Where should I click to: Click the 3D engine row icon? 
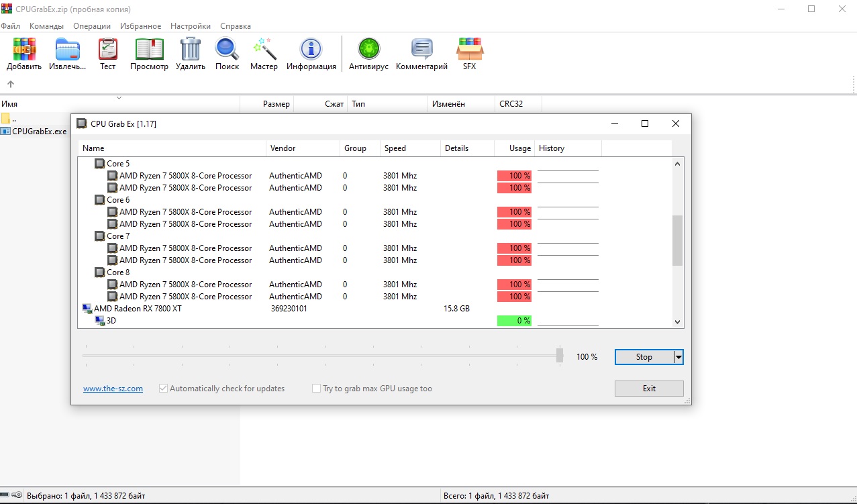[100, 321]
